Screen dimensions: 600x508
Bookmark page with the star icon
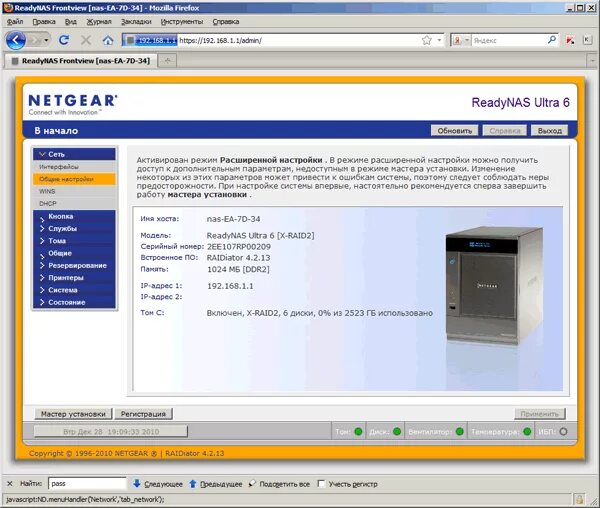click(427, 40)
